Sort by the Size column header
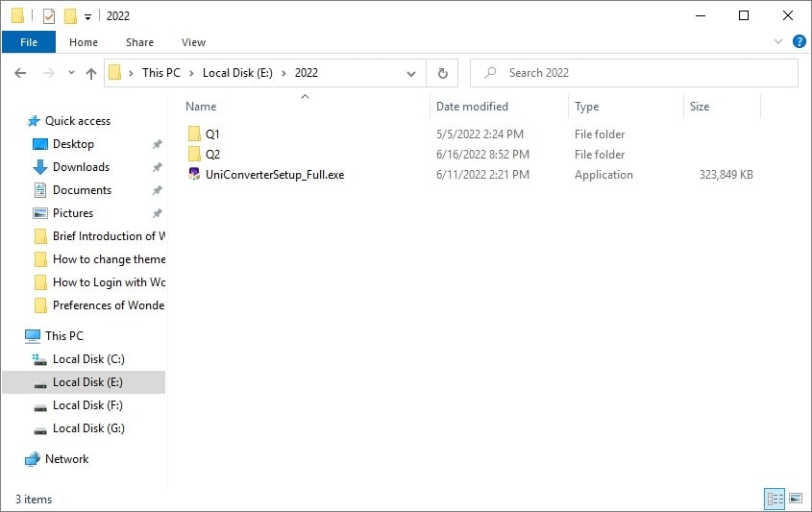Image resolution: width=812 pixels, height=512 pixels. tap(700, 107)
